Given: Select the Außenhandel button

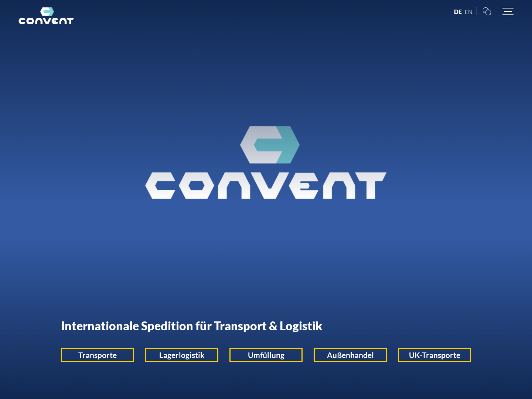Looking at the screenshot, I should click(x=350, y=355).
